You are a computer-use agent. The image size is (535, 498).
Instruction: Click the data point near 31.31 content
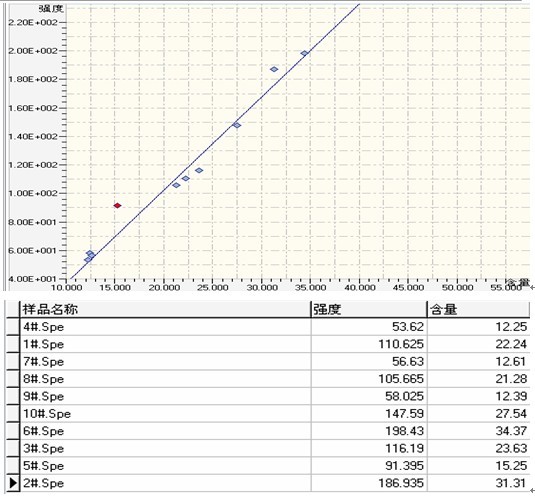click(x=274, y=69)
